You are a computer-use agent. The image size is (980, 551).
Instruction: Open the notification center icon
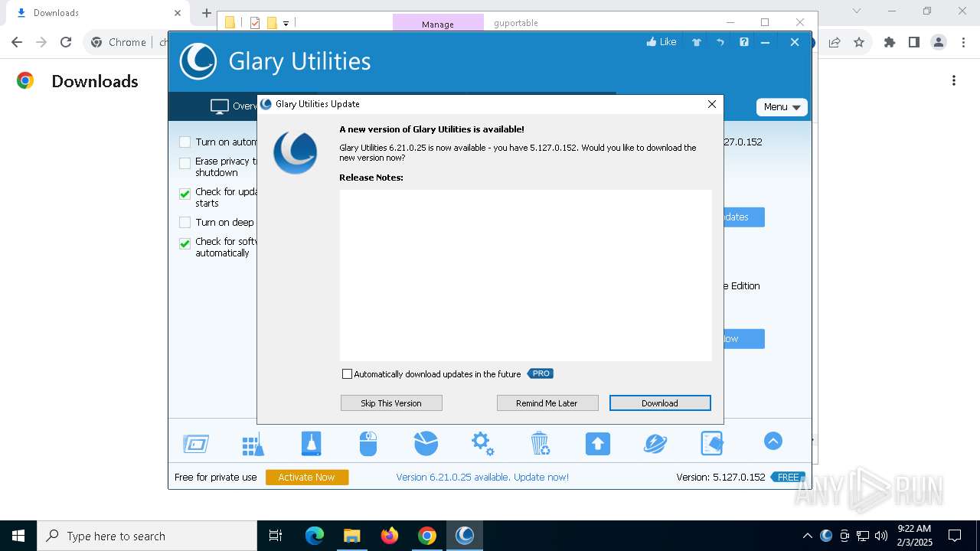point(955,536)
